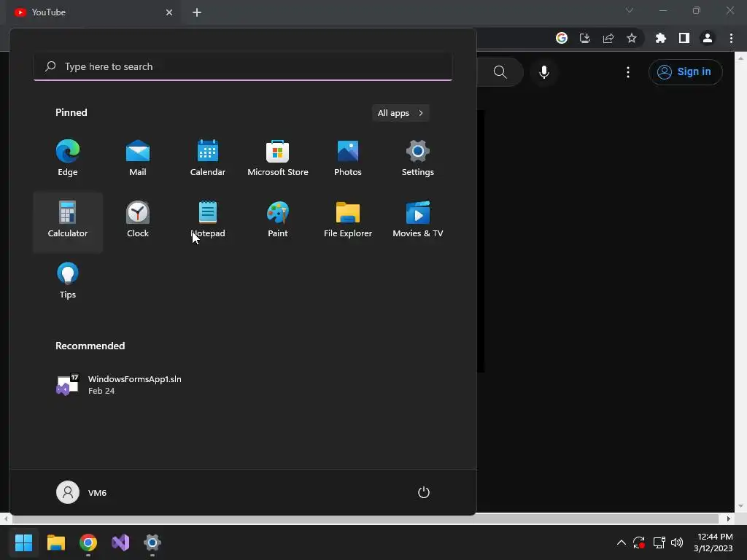Open recommended WindowsFormsApp1.sln file
747x560 pixels.
point(119,385)
